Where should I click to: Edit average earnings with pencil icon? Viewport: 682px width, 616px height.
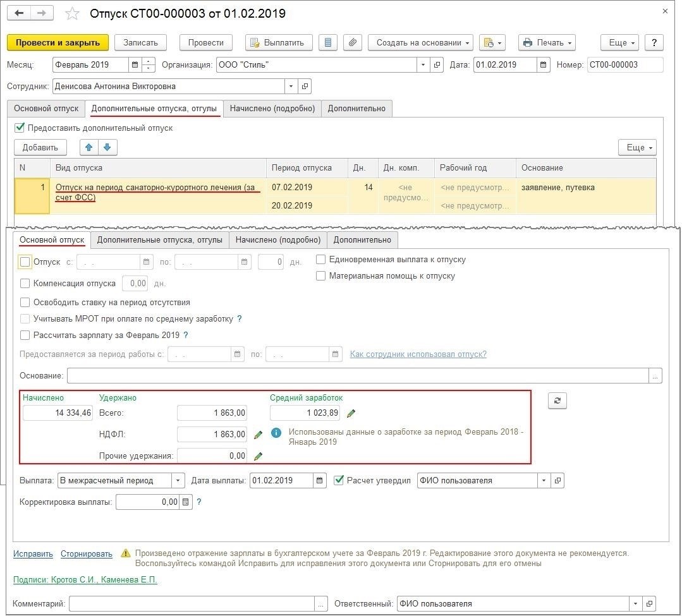(x=351, y=413)
